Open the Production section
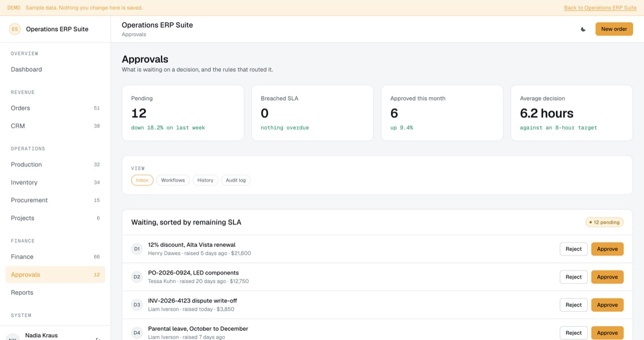The image size is (644, 340). click(x=55, y=165)
